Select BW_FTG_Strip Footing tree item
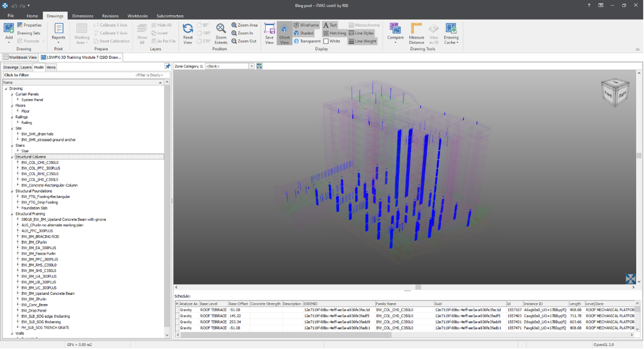The width and height of the screenshot is (644, 349). 39,202
